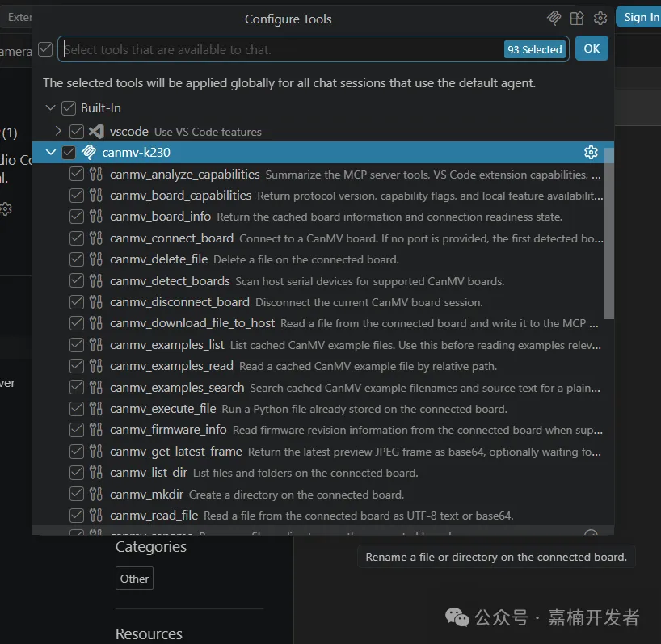Configure canmv-k230 server via its gear icon
This screenshot has width=661, height=644.
coord(591,152)
